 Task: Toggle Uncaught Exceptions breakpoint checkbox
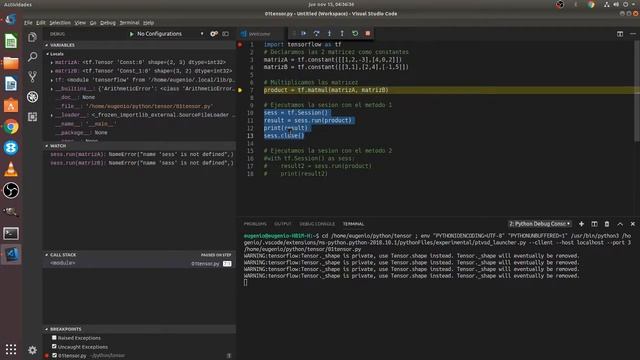54,347
